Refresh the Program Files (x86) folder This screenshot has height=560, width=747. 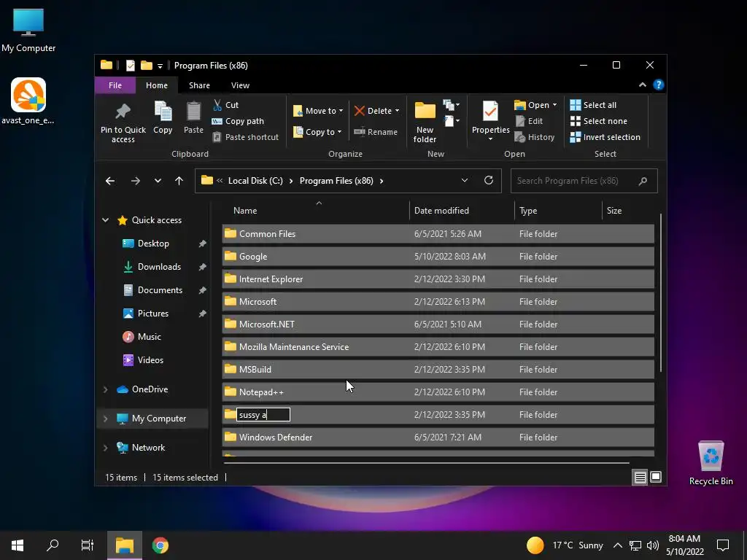pos(488,181)
